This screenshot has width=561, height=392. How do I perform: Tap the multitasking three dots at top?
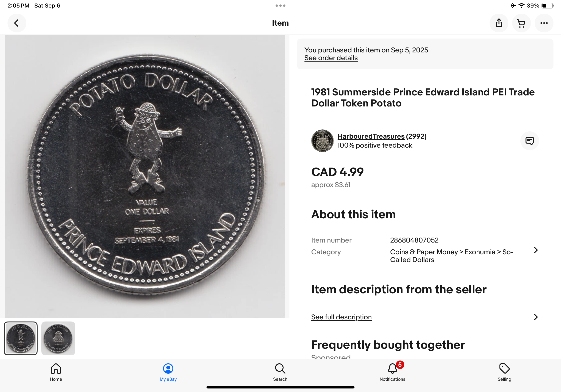(280, 6)
